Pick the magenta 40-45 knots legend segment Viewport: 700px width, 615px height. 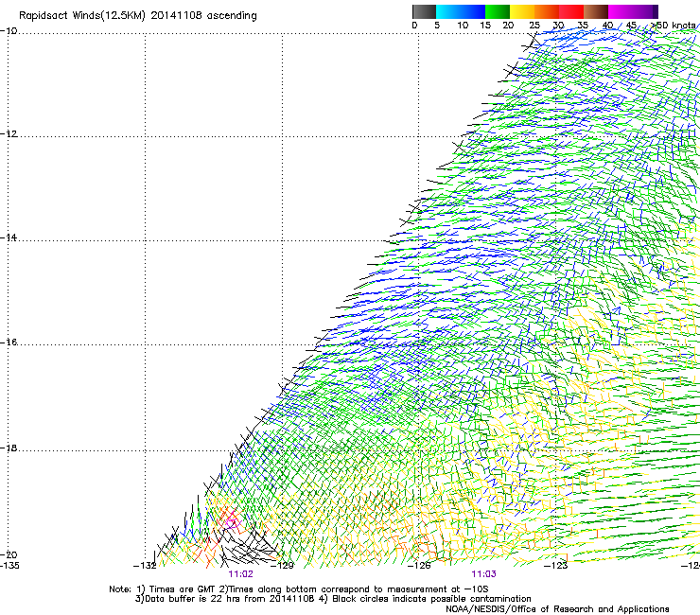tap(621, 11)
